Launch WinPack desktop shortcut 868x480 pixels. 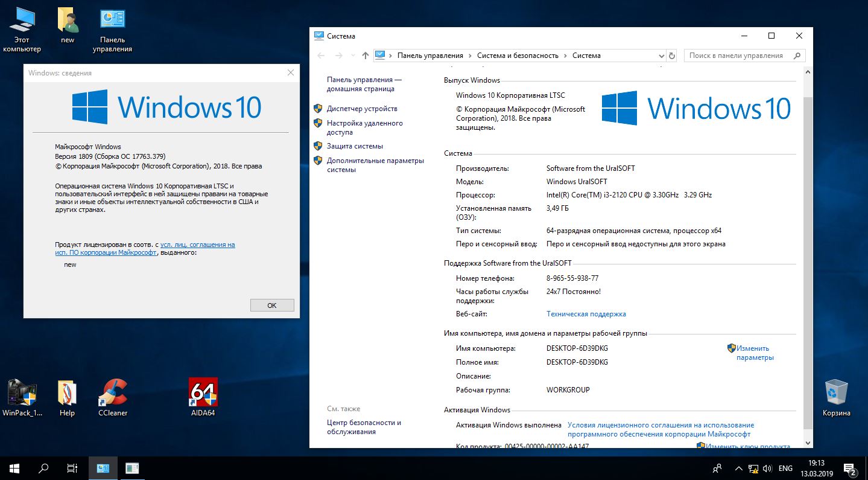pos(22,398)
